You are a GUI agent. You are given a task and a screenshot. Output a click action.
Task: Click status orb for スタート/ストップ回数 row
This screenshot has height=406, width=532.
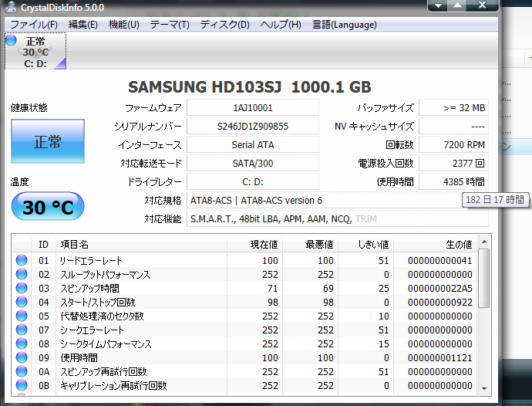[22, 302]
